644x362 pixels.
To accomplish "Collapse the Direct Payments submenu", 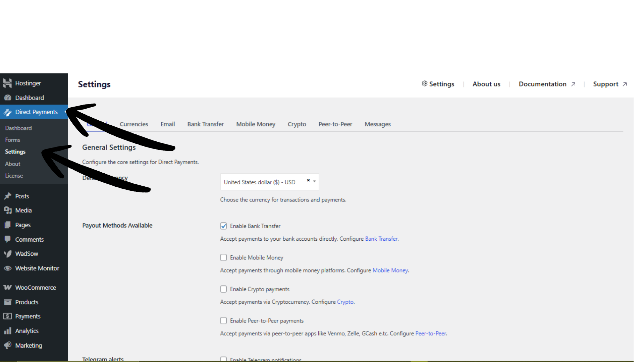I will click(65, 112).
